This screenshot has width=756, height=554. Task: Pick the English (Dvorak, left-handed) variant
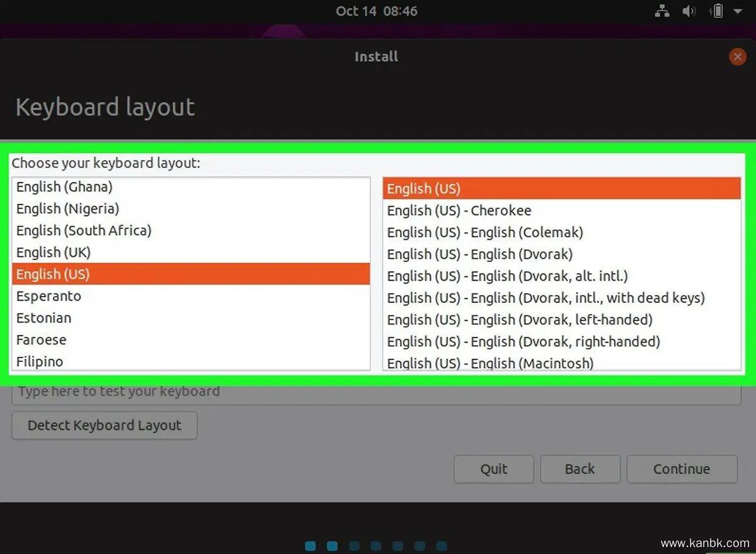pos(520,320)
